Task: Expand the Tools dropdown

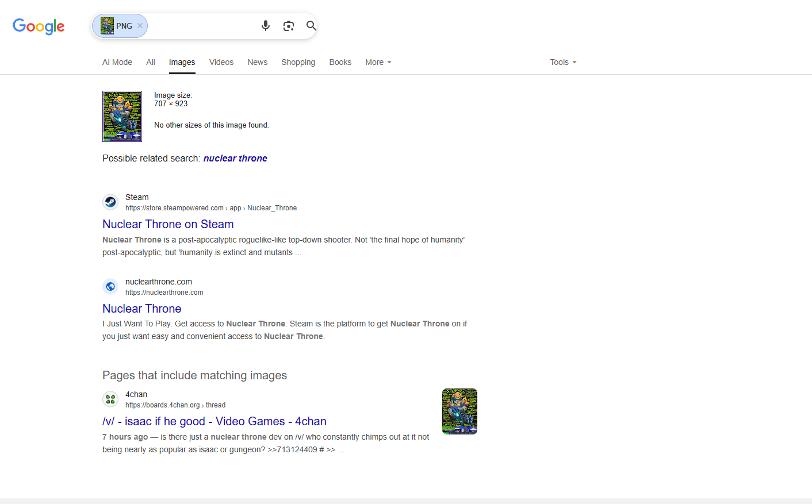Action: pos(563,62)
